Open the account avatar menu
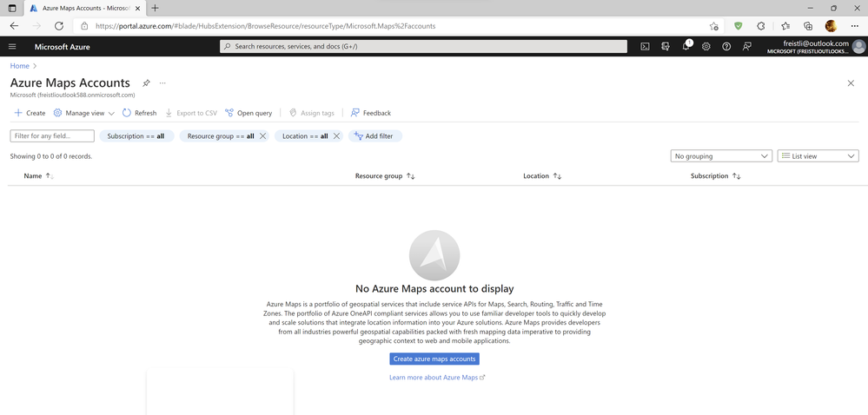This screenshot has height=415, width=868. [858, 47]
